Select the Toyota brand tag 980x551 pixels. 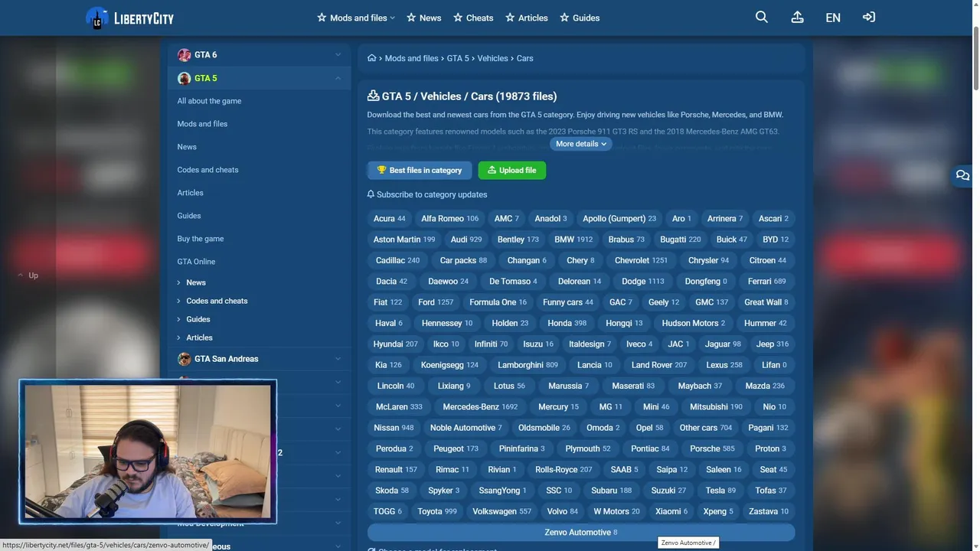click(437, 511)
